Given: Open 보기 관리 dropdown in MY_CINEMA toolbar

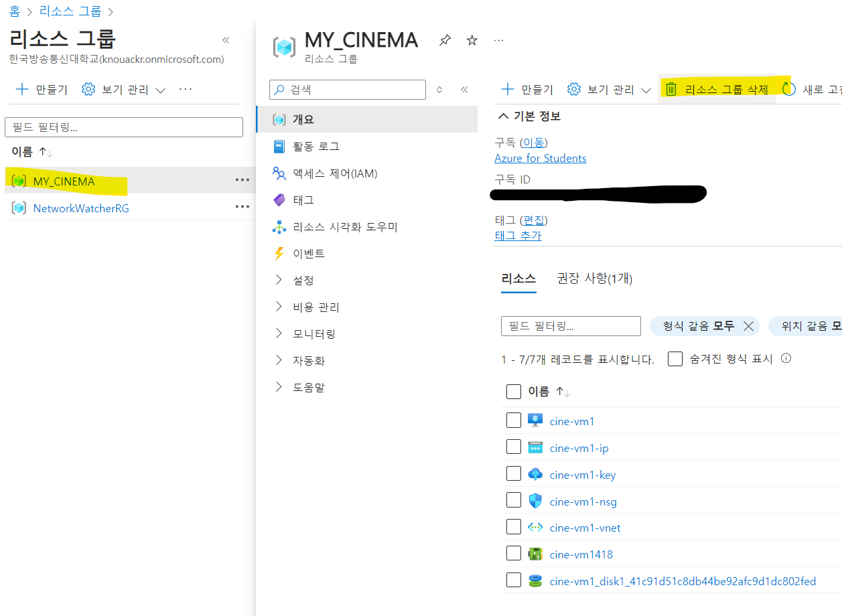Looking at the screenshot, I should click(609, 89).
